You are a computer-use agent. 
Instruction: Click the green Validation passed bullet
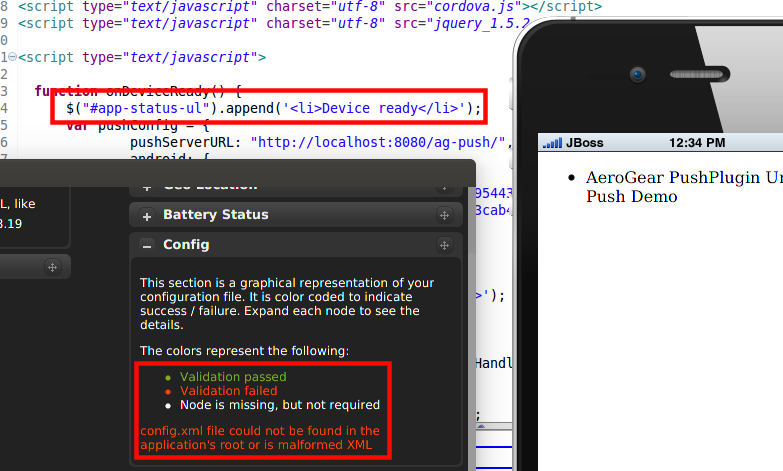(x=166, y=378)
